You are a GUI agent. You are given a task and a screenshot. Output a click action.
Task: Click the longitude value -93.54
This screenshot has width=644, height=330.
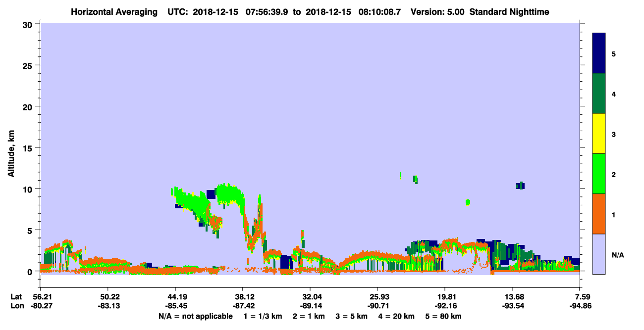pyautogui.click(x=512, y=306)
